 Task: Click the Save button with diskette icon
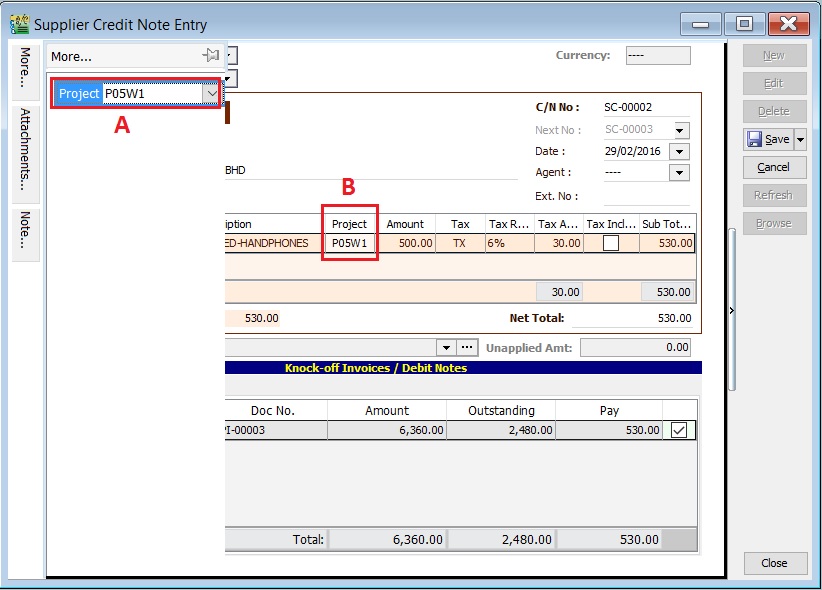pyautogui.click(x=770, y=139)
